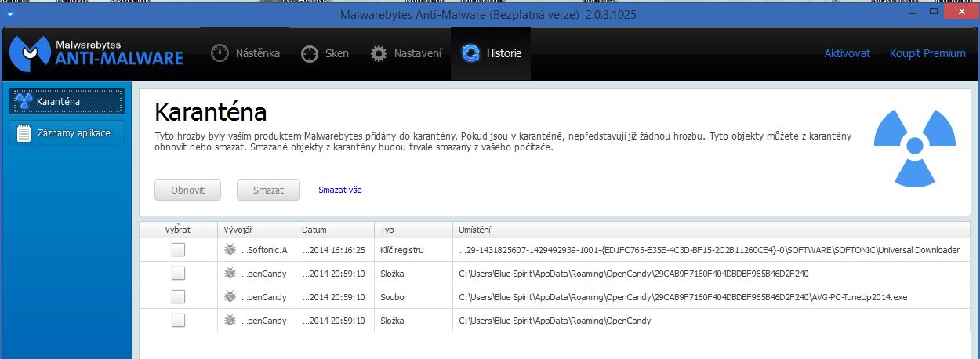Click the Smazat button
The width and height of the screenshot is (980, 359).
[267, 190]
